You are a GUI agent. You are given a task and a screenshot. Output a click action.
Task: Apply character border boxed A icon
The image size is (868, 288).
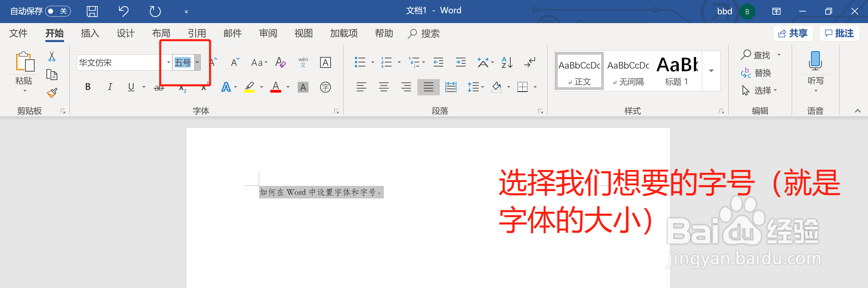click(x=325, y=62)
